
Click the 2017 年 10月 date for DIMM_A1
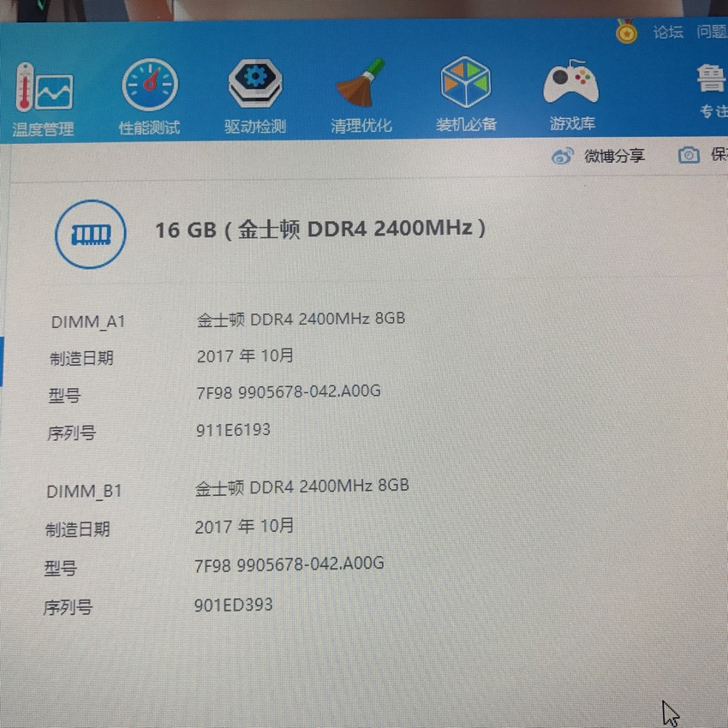click(x=245, y=355)
